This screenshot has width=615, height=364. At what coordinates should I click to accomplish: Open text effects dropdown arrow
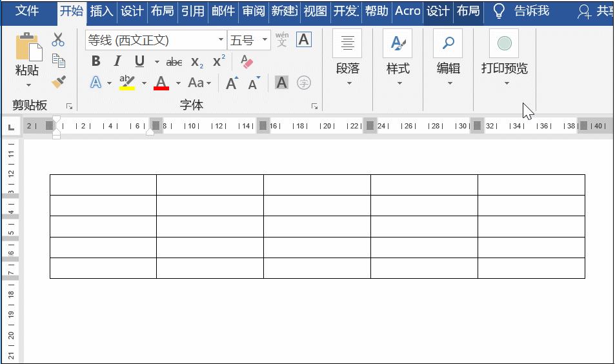pyautogui.click(x=110, y=83)
